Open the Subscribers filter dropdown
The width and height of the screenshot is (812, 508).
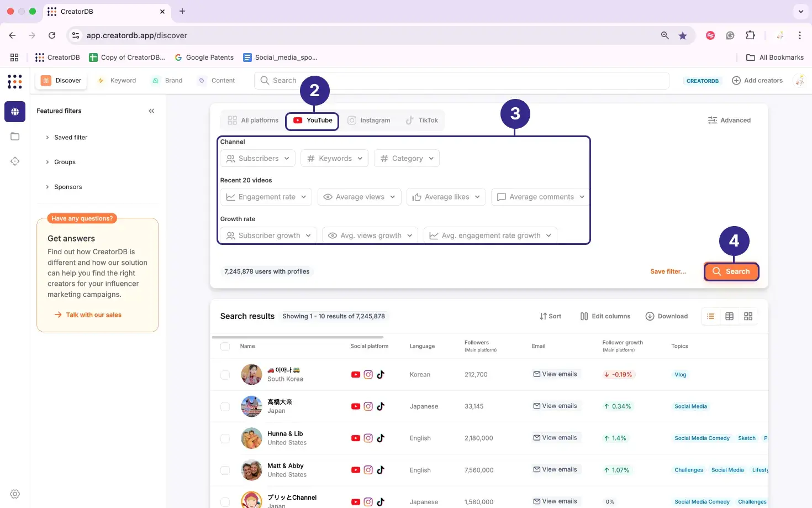point(258,159)
